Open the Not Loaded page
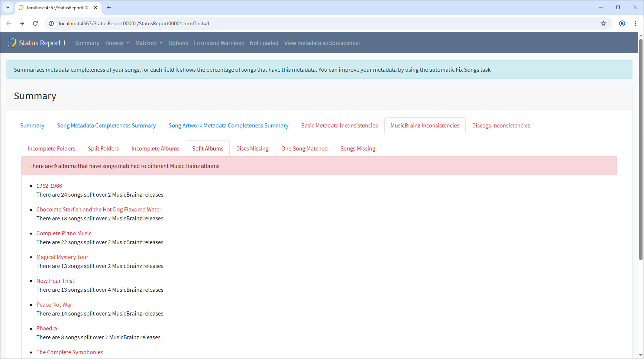The image size is (644, 359). (264, 43)
